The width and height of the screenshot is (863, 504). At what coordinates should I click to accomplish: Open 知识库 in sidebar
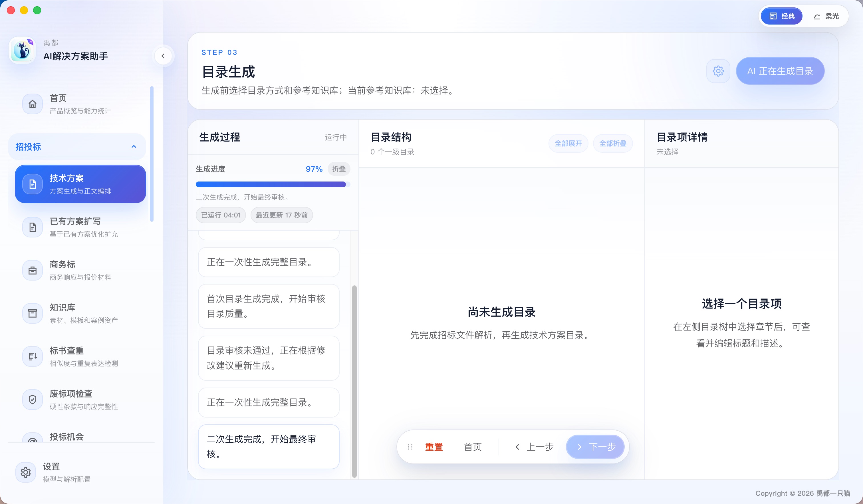pyautogui.click(x=80, y=313)
